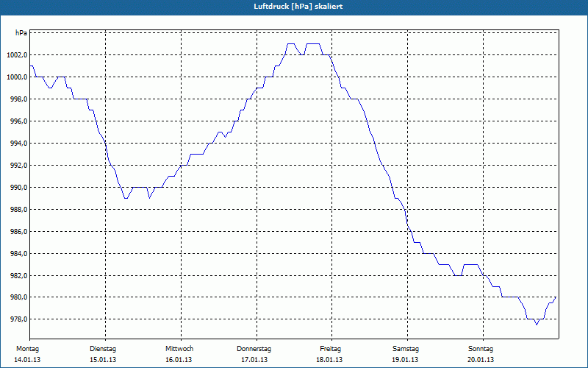This screenshot has height=368, width=588.
Task: Click the date 19.01.13
Action: coord(405,360)
